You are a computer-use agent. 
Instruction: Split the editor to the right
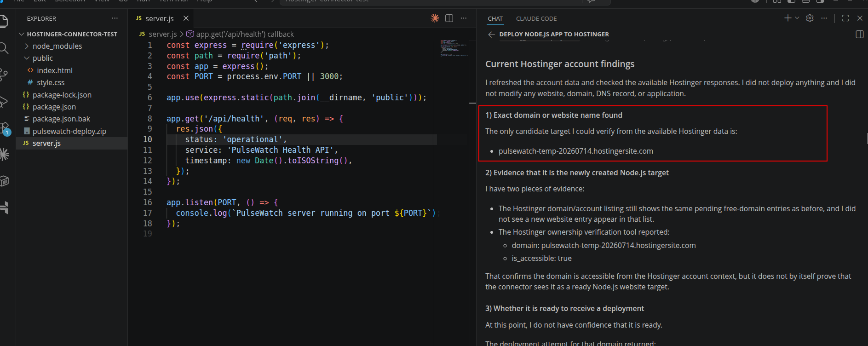449,18
